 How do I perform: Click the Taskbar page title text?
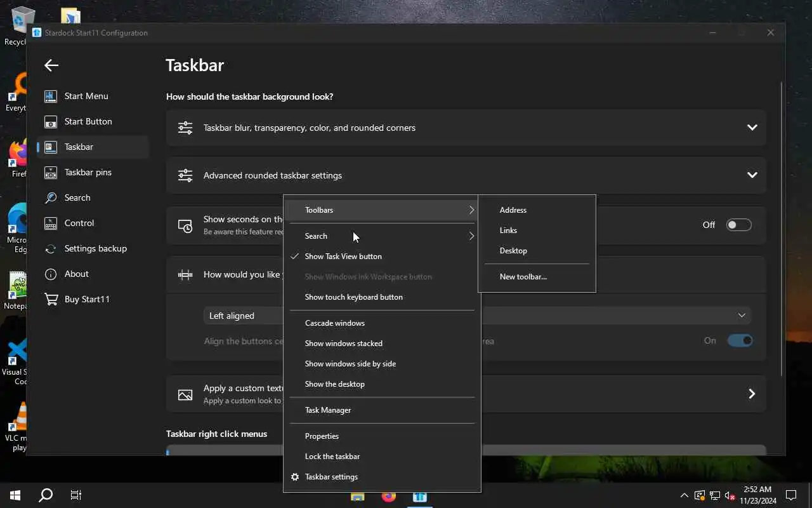pyautogui.click(x=195, y=65)
